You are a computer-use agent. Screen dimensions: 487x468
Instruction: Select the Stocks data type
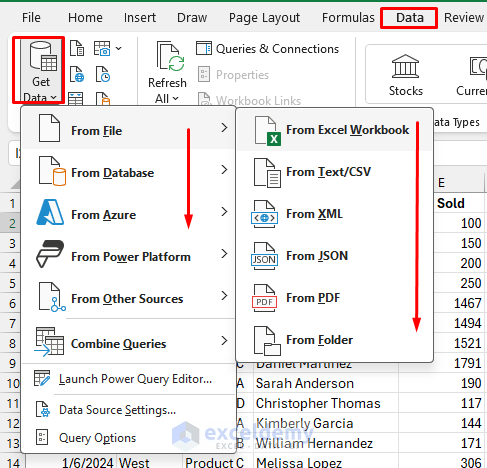(x=406, y=76)
